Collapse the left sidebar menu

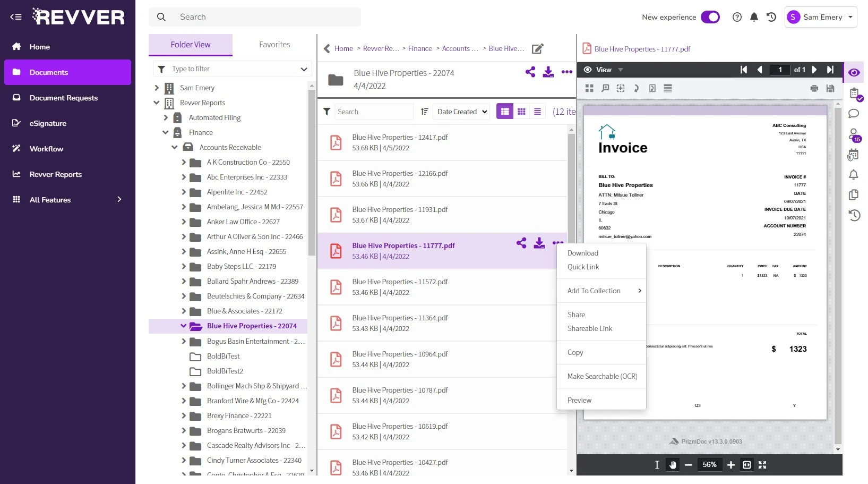coord(16,17)
